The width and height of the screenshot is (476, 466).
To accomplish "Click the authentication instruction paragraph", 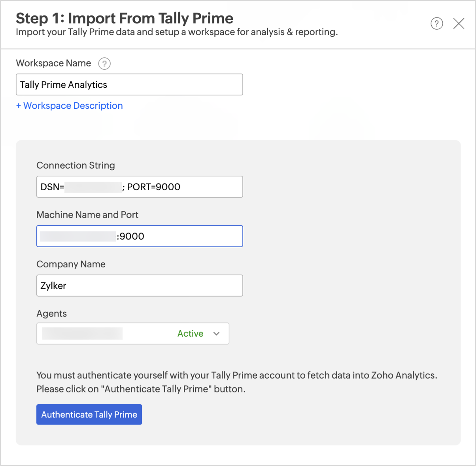I will pyautogui.click(x=236, y=382).
